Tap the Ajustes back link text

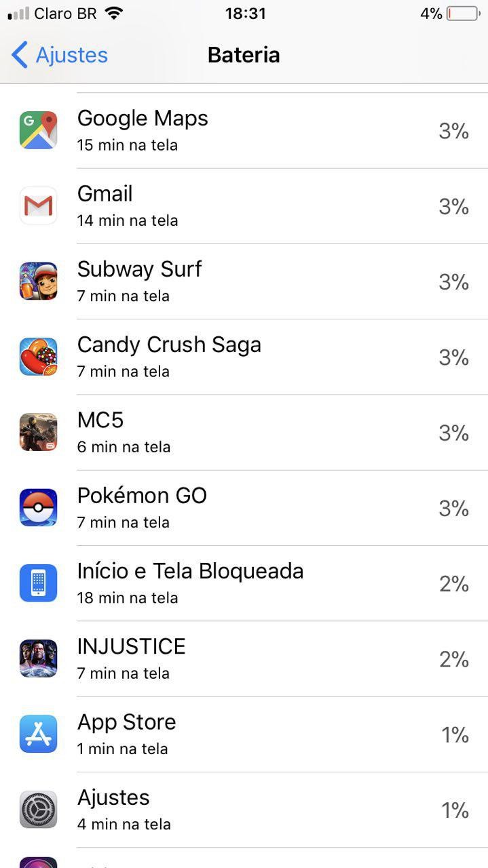tap(71, 55)
